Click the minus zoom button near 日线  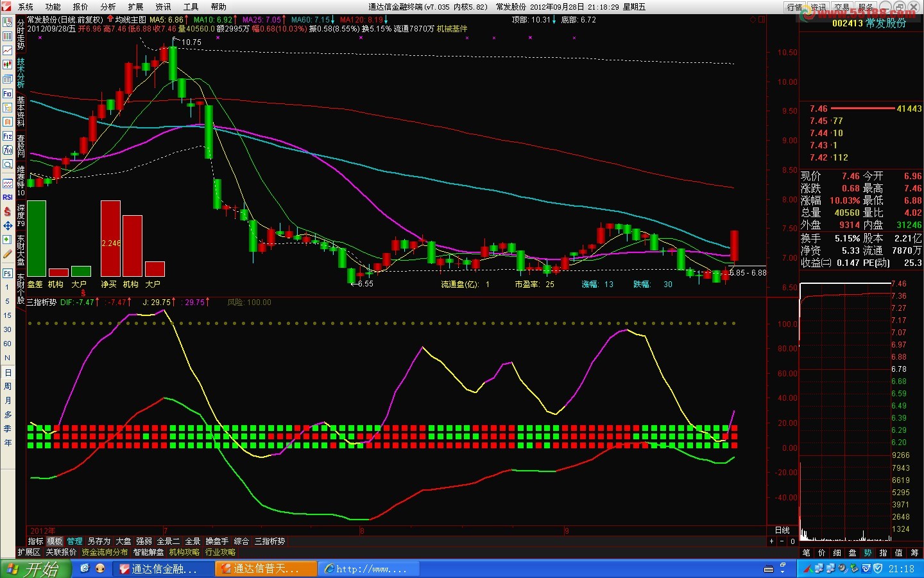pos(782,541)
